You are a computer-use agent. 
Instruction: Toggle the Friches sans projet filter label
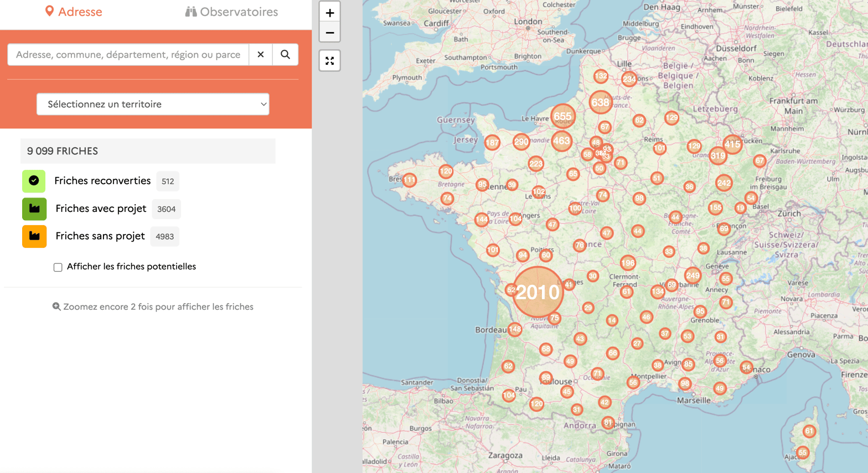100,236
